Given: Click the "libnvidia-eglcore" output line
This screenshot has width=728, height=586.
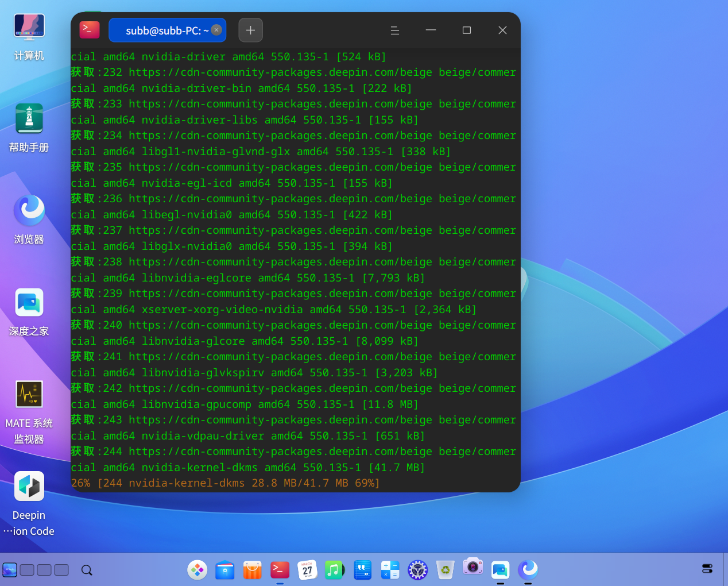Looking at the screenshot, I should (248, 278).
